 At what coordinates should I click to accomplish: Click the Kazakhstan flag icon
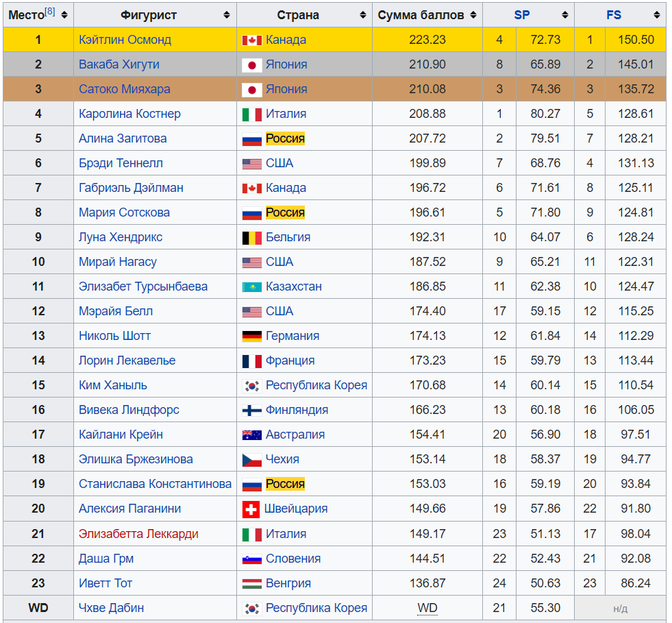(x=251, y=287)
